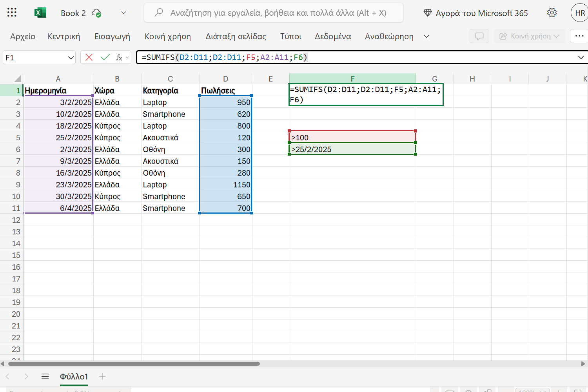588x392 pixels.
Task: Open the all sheets list icon
Action: 45,376
